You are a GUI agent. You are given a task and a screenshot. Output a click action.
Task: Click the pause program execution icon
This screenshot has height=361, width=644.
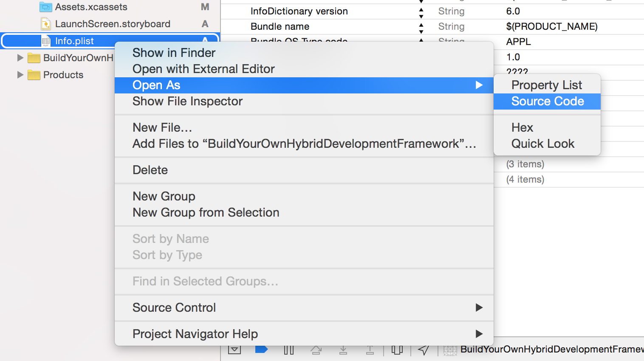pyautogui.click(x=289, y=350)
